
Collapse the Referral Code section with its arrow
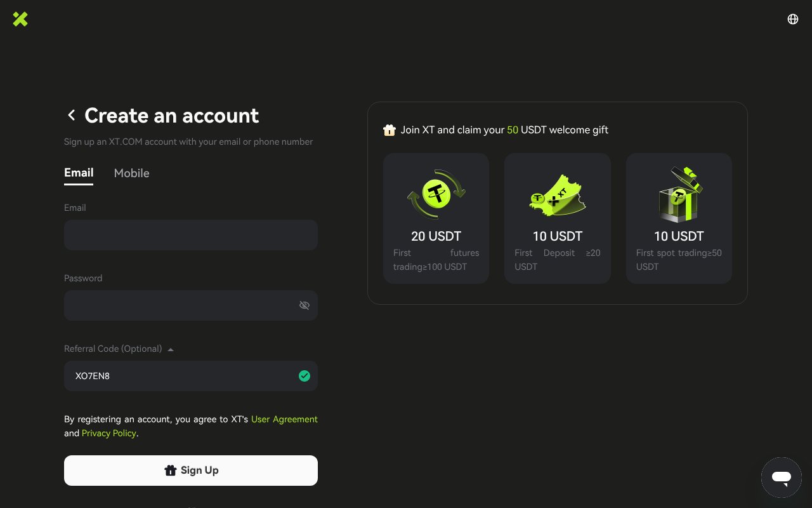click(171, 349)
